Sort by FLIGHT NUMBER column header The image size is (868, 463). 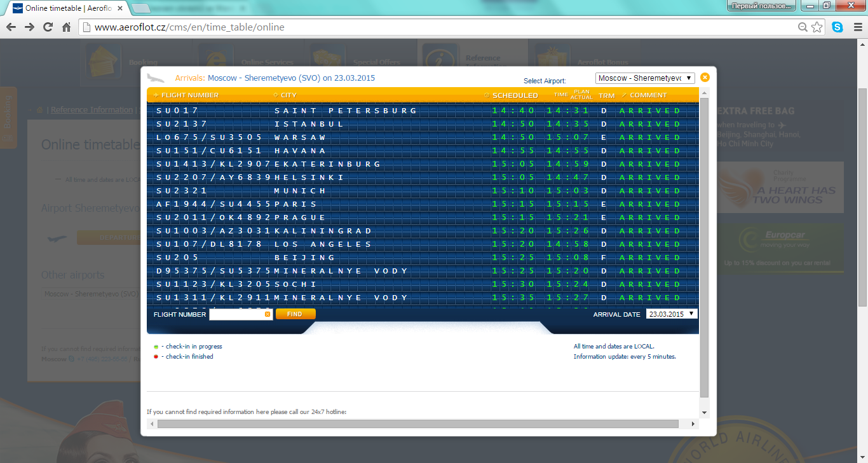tap(189, 95)
